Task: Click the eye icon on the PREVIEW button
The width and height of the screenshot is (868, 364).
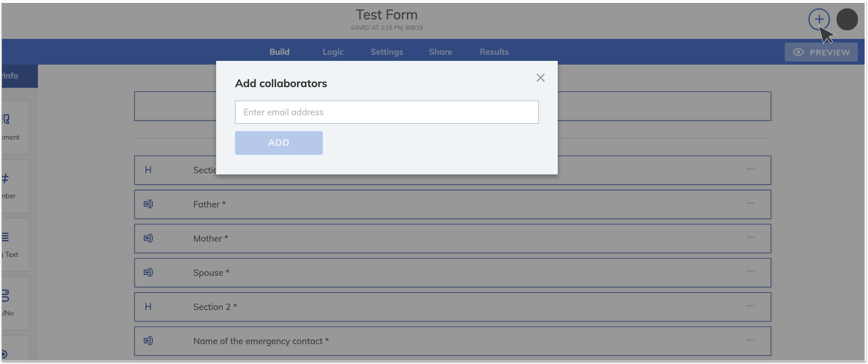Action: [x=798, y=52]
